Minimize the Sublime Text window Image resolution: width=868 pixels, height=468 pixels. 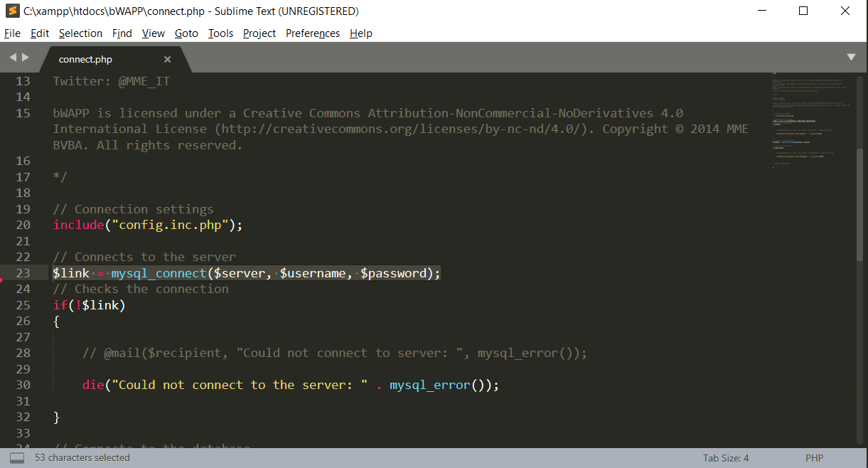pyautogui.click(x=761, y=11)
